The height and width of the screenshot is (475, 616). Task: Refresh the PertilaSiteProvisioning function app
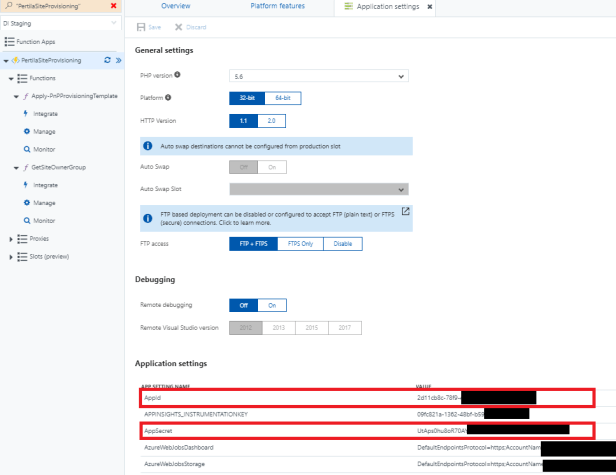click(x=108, y=61)
